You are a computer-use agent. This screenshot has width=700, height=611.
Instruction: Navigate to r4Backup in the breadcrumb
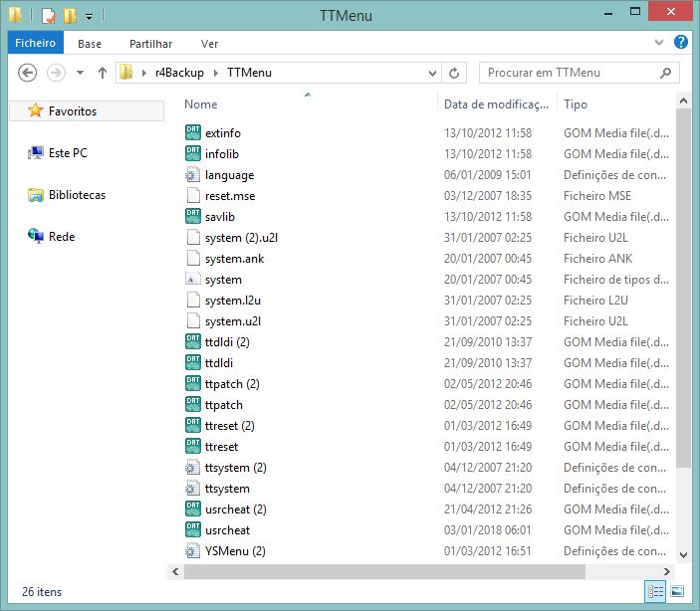tap(179, 73)
